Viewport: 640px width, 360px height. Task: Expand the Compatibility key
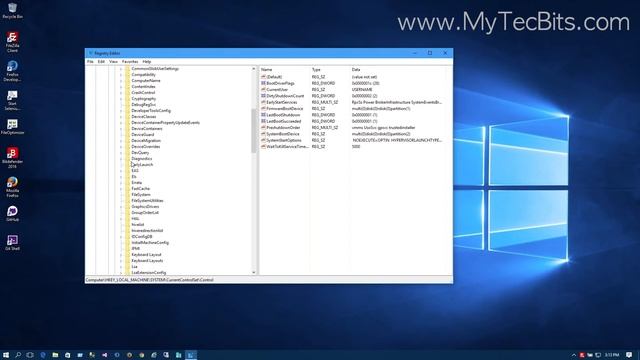point(121,75)
